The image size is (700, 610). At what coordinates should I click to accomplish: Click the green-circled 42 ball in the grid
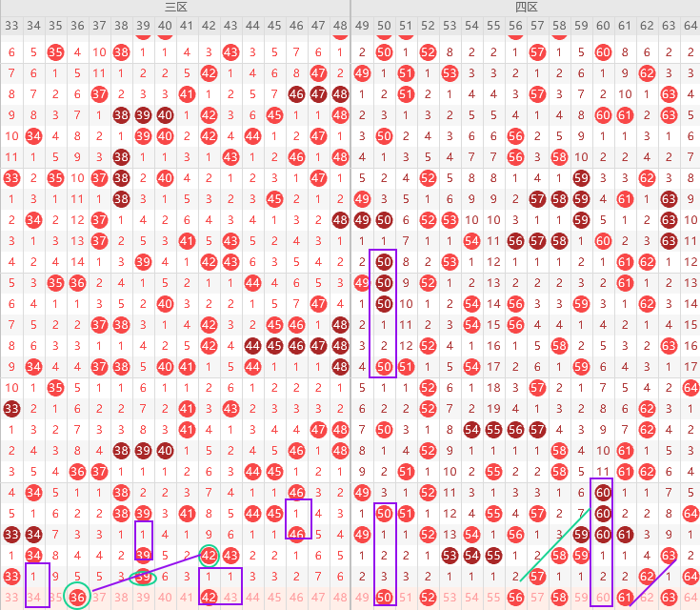[x=210, y=555]
